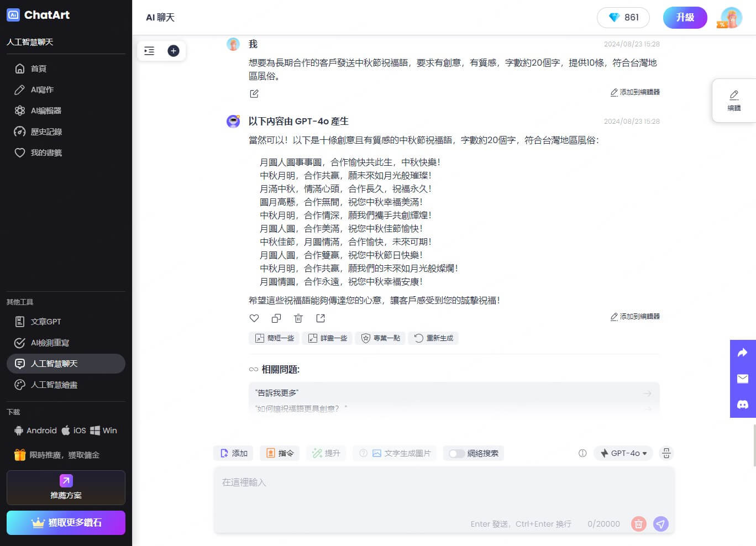Open Discord floating button
The image size is (756, 546).
coord(743,405)
